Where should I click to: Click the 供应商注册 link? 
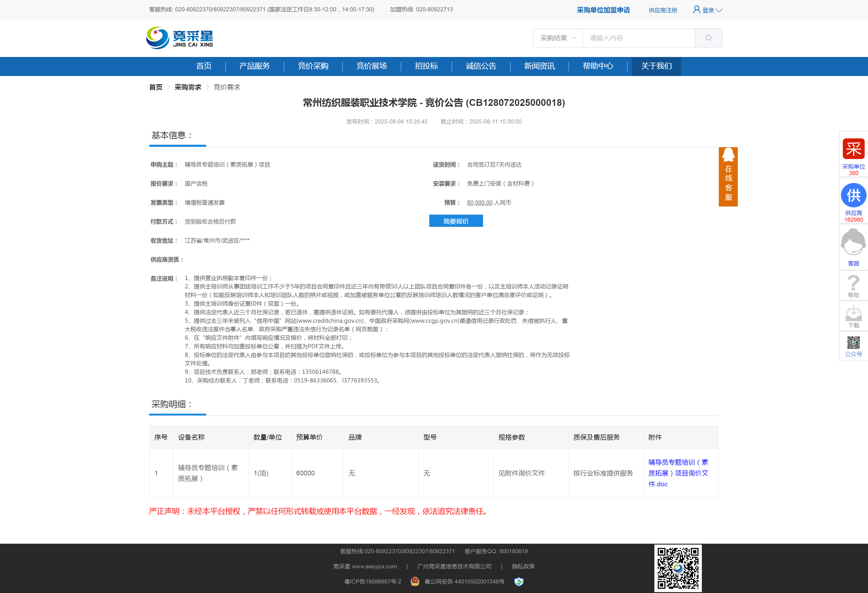663,10
